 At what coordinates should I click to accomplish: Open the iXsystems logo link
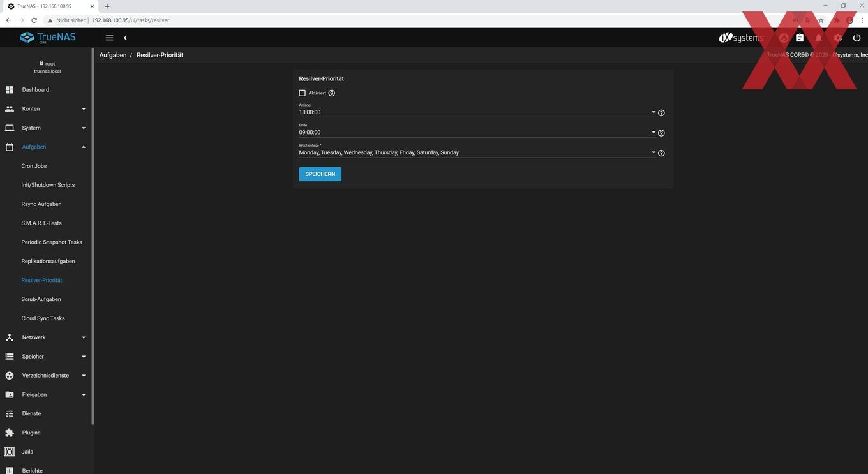click(741, 38)
